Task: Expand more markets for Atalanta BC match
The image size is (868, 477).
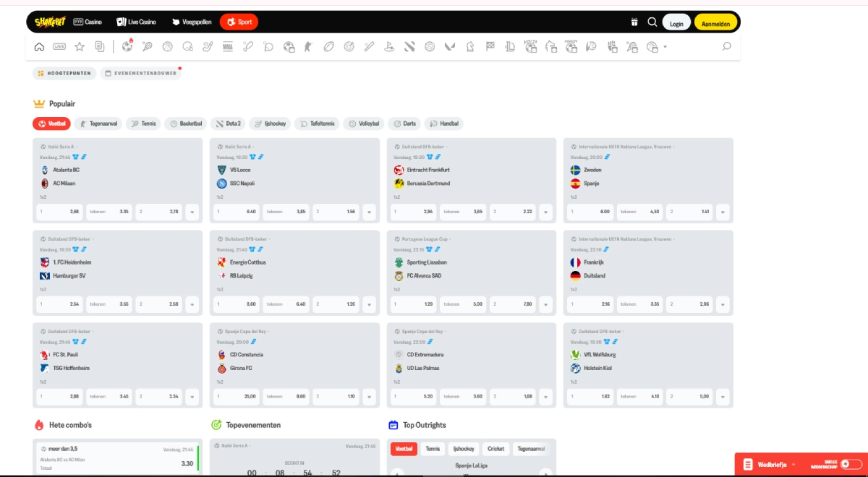Action: point(192,212)
